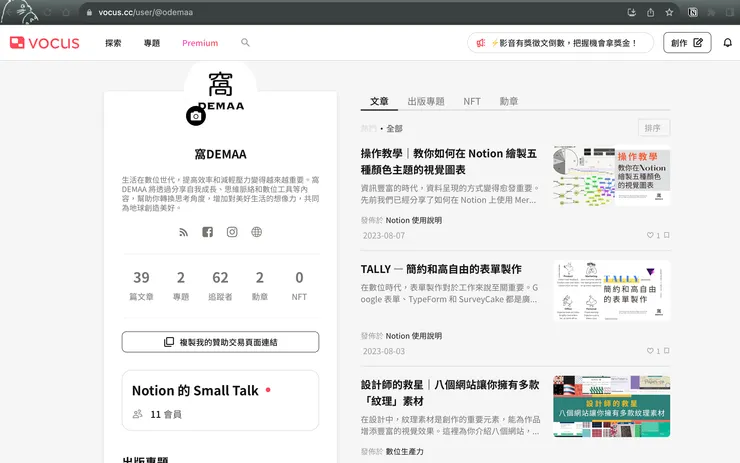Open Notion 使用說明 under the TALLY article
The width and height of the screenshot is (740, 463).
click(x=413, y=336)
